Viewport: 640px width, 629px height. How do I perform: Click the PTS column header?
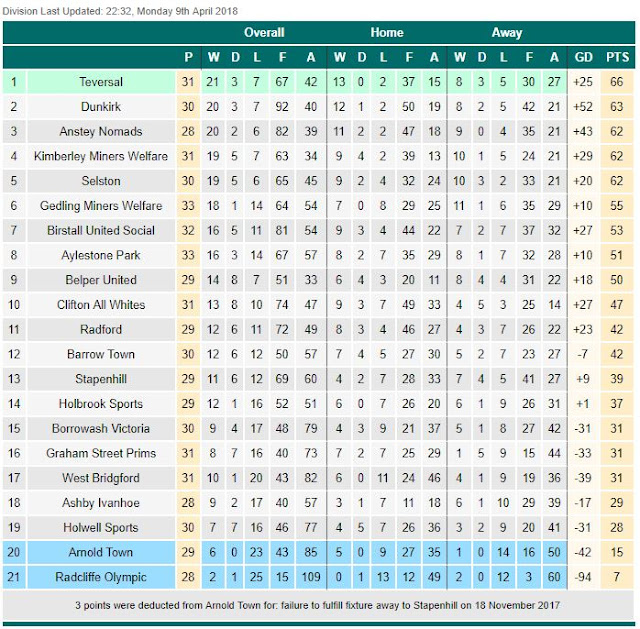[617, 57]
